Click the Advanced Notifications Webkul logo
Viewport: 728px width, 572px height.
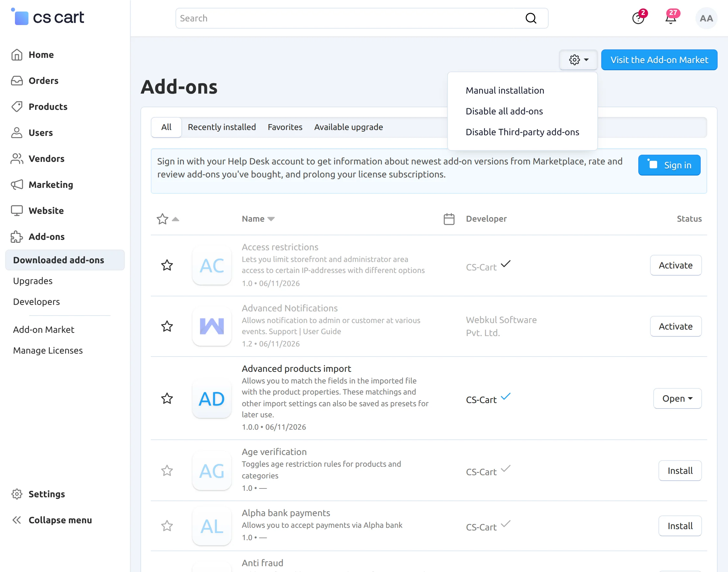(x=212, y=327)
